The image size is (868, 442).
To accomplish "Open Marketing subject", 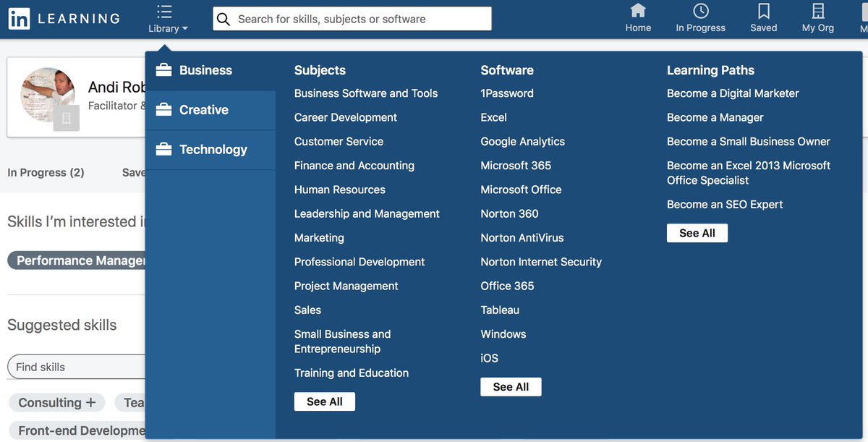I will [319, 238].
